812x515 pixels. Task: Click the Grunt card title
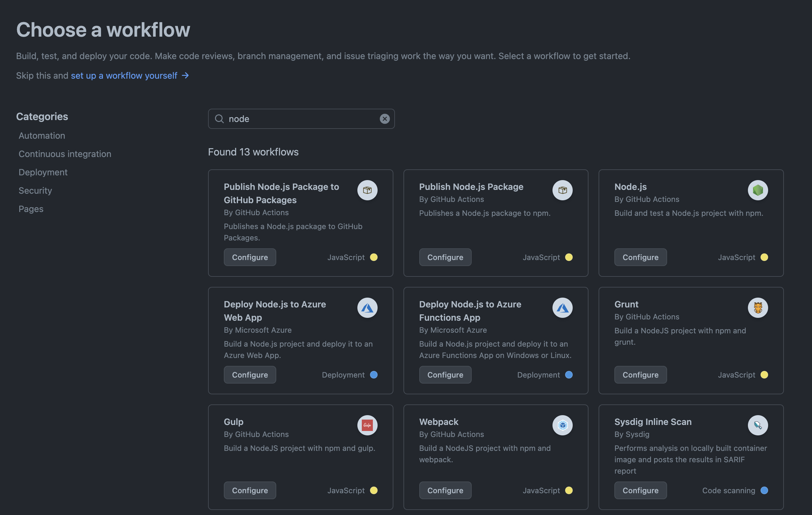click(626, 304)
